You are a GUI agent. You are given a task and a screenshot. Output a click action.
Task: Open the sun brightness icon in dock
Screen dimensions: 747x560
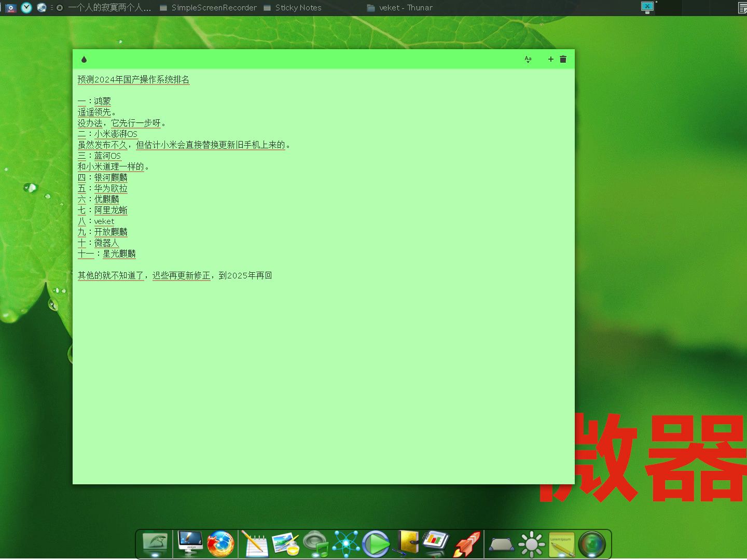(x=532, y=544)
